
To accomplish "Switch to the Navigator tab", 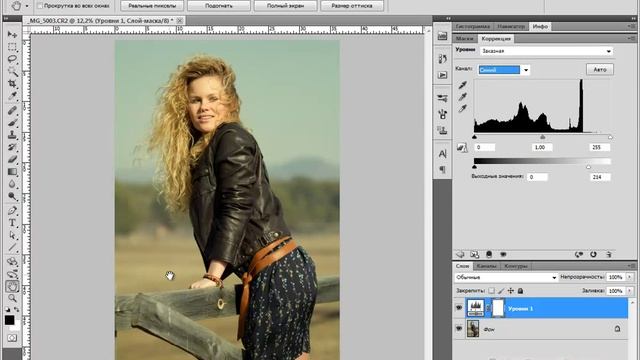I will (511, 26).
